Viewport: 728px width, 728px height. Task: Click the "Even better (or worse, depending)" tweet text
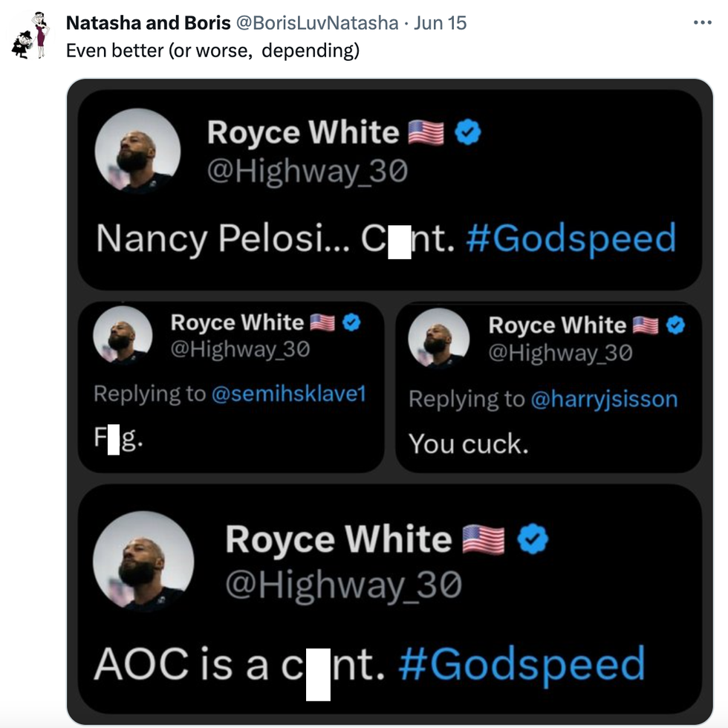[x=212, y=51]
